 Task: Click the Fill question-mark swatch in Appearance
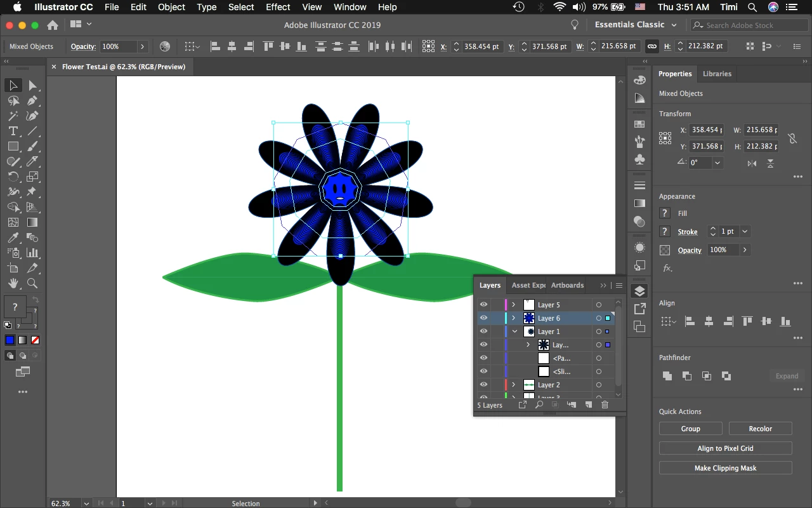tap(664, 213)
